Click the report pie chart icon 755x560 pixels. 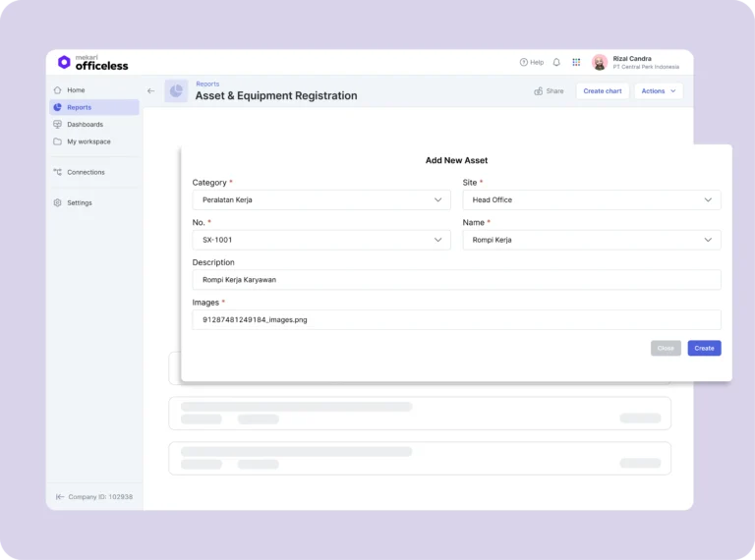click(x=176, y=90)
